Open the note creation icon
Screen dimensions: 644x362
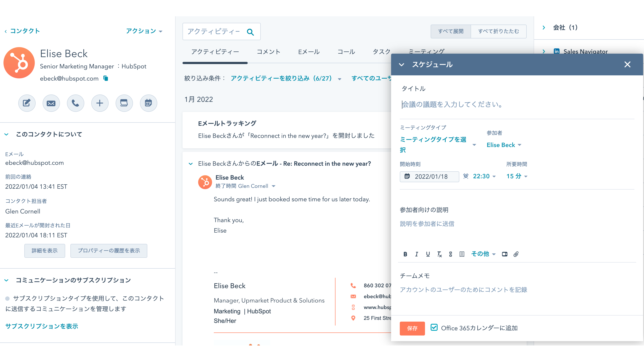point(27,103)
